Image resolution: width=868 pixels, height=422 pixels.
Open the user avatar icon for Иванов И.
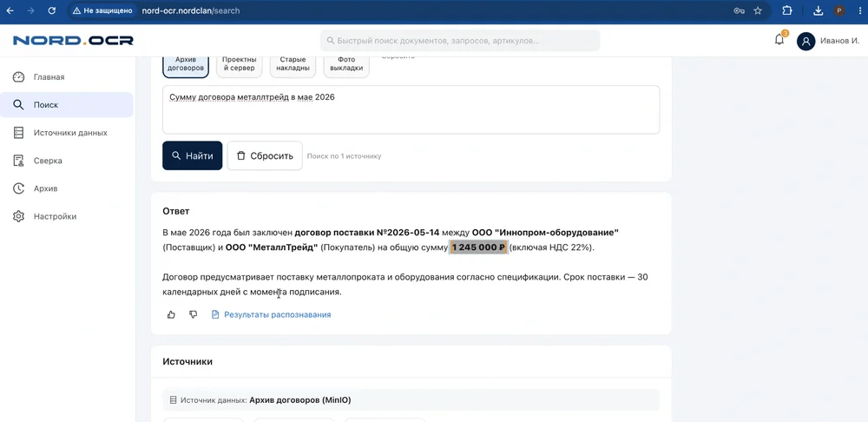click(806, 41)
